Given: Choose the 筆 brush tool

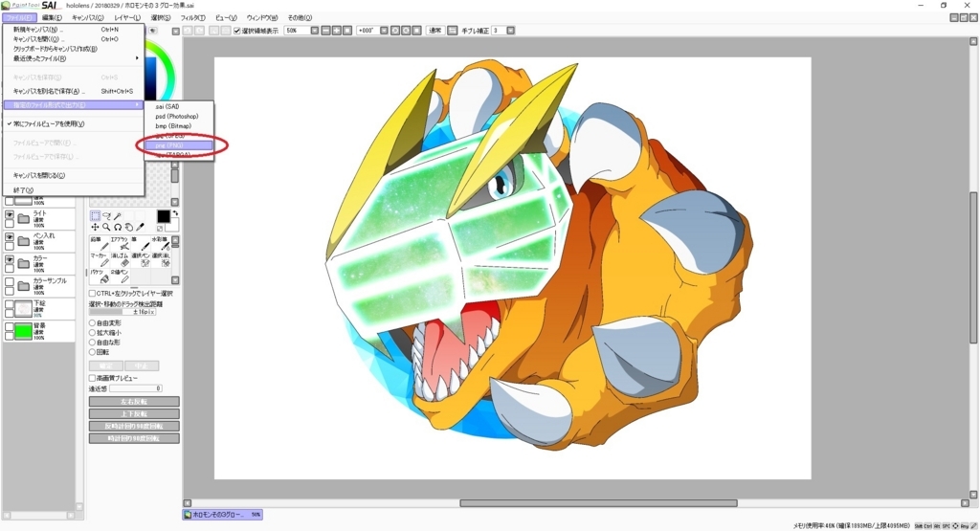Looking at the screenshot, I should pyautogui.click(x=140, y=244).
